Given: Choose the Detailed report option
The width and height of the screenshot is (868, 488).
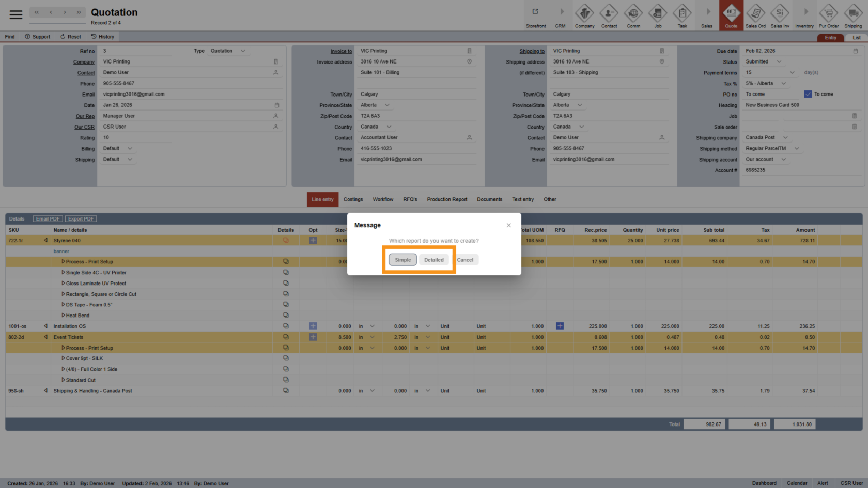Looking at the screenshot, I should coord(433,260).
